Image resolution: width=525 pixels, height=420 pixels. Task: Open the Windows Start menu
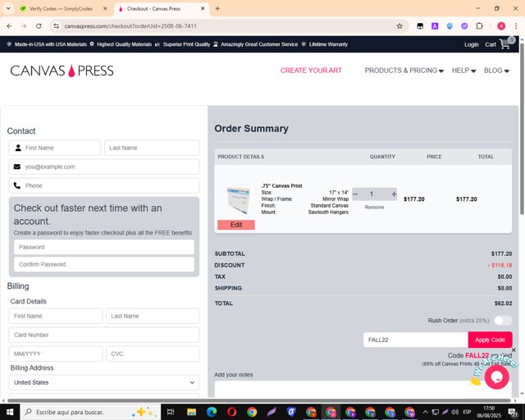(x=10, y=412)
